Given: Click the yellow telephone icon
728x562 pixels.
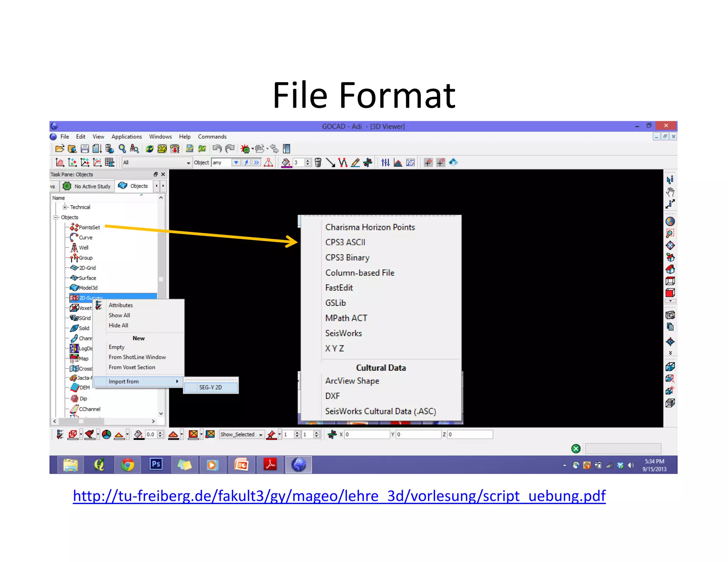Looking at the screenshot, I should tap(162, 148).
